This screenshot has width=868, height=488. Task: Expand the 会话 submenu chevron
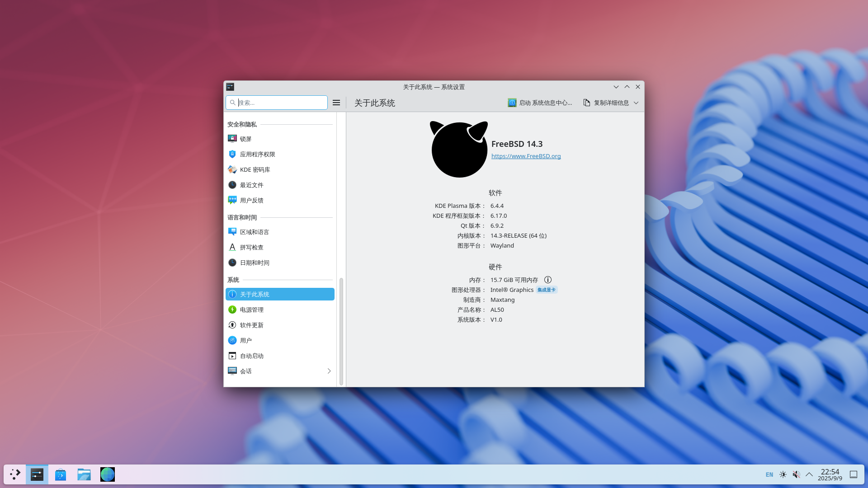pos(329,371)
